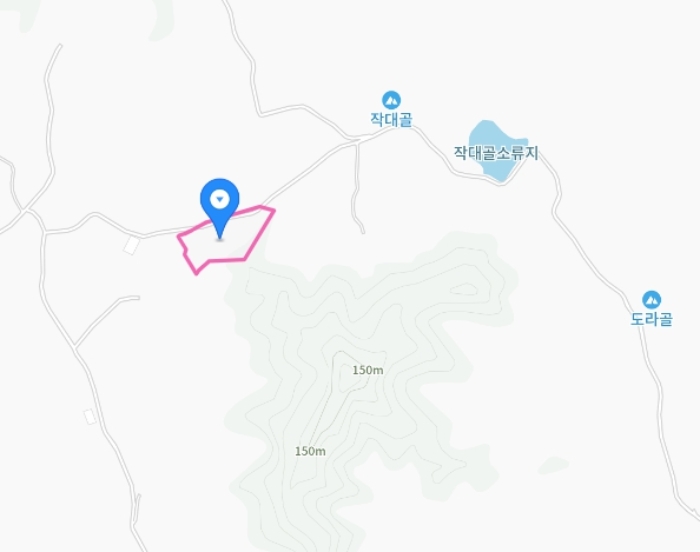
Task: Click the end of the short branch road
Action: coord(138,297)
